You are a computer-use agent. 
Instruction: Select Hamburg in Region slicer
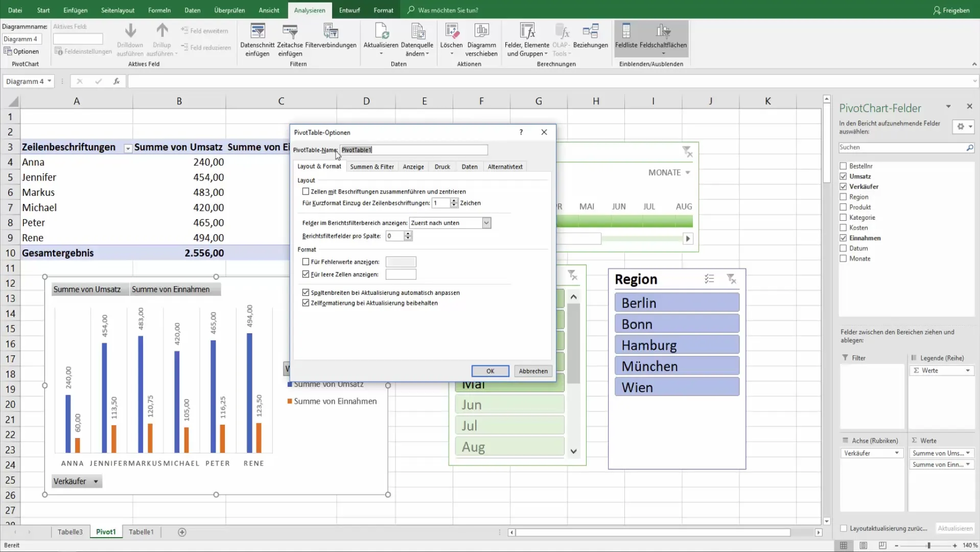(x=677, y=345)
